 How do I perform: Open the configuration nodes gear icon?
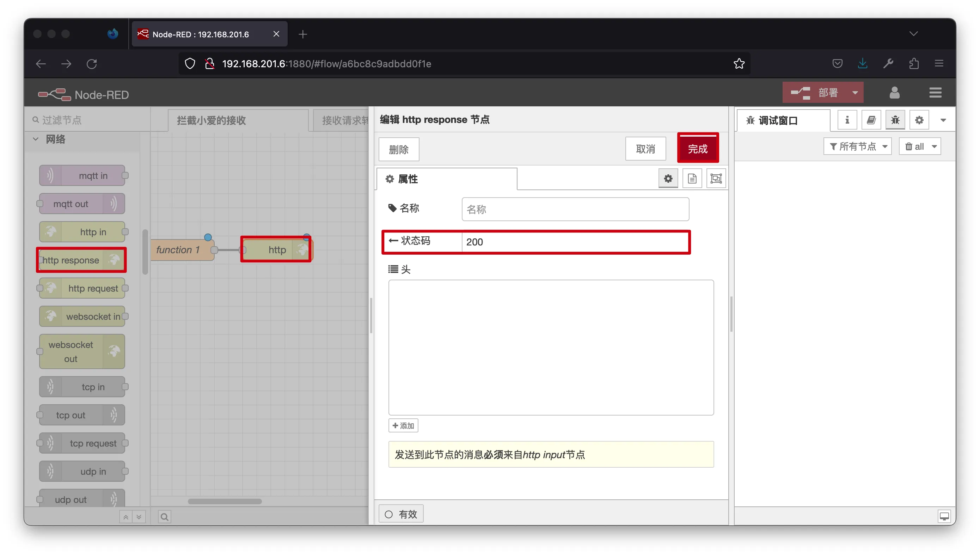[919, 120]
